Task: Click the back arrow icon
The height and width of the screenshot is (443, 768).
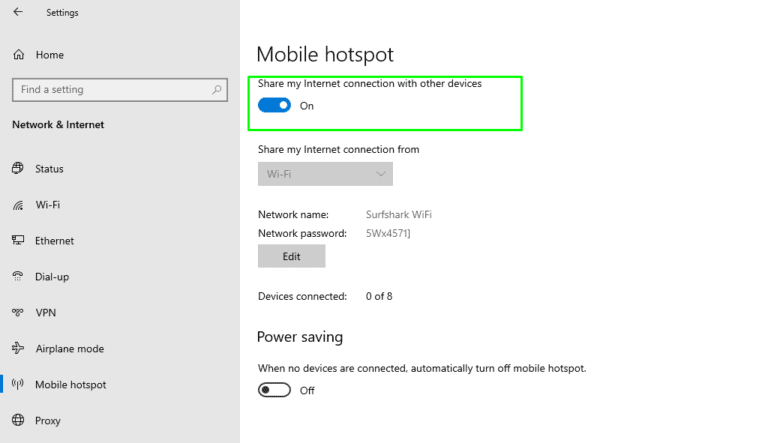Action: pos(18,12)
